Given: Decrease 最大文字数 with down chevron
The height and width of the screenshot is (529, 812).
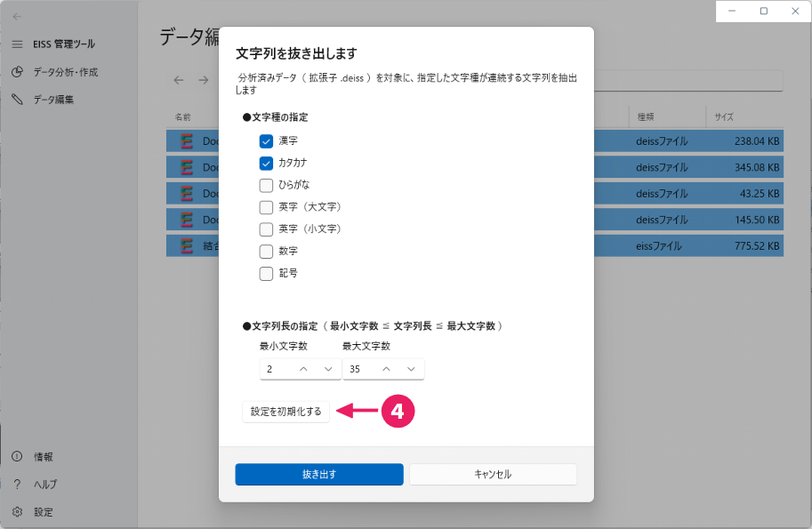Looking at the screenshot, I should pos(411,369).
